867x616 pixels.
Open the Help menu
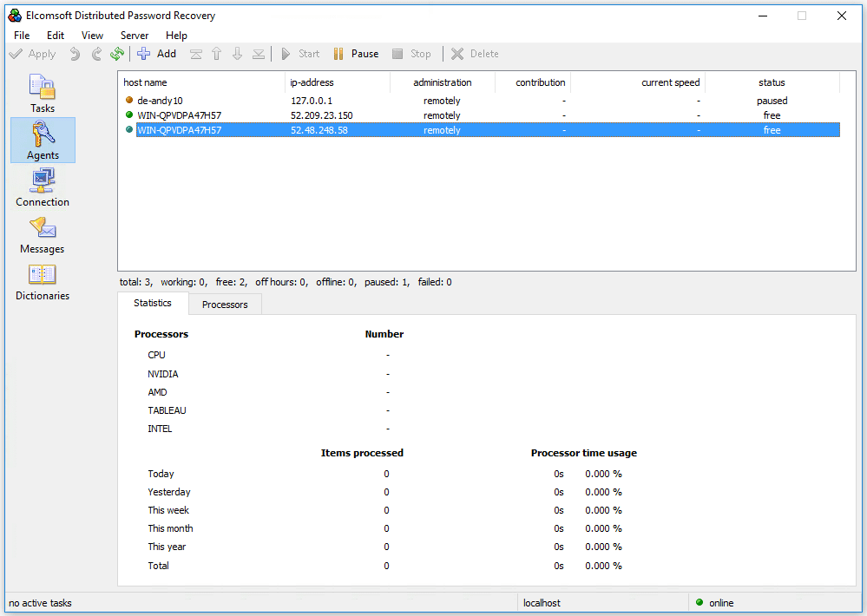[176, 36]
